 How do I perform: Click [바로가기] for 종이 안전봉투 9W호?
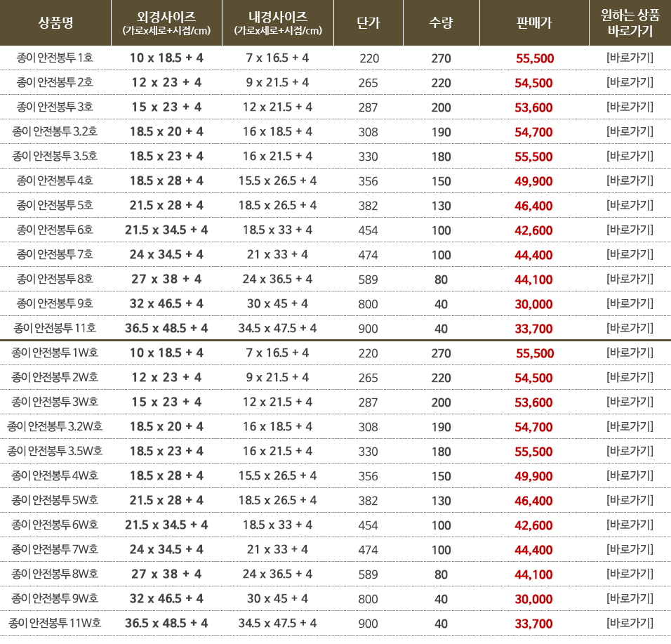pyautogui.click(x=630, y=598)
